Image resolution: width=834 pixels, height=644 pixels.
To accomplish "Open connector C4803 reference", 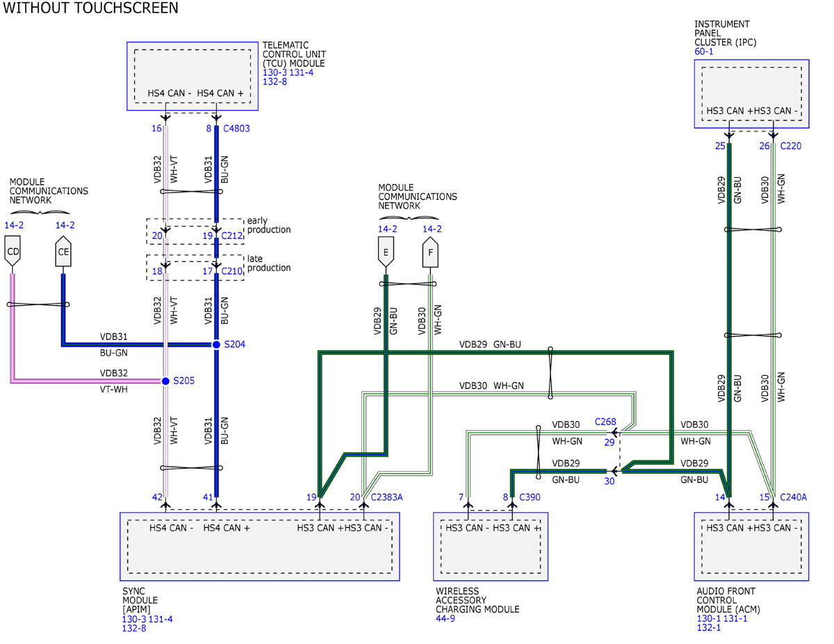I will click(x=236, y=129).
